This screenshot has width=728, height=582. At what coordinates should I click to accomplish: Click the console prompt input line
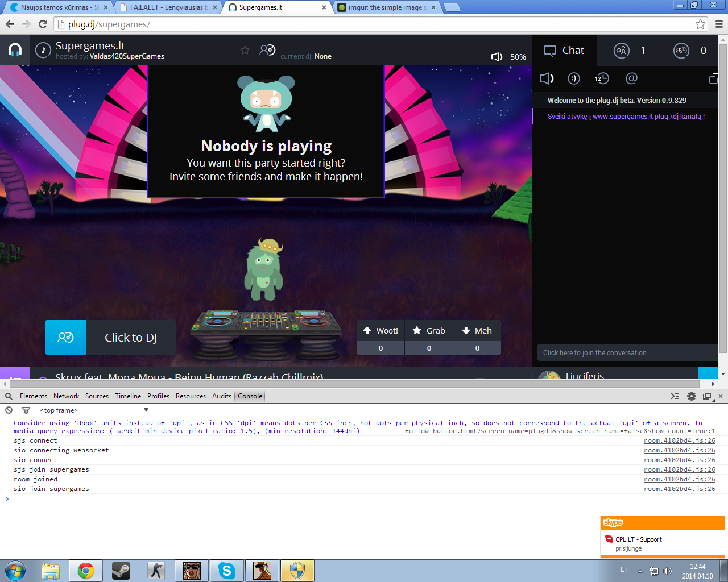(364, 498)
